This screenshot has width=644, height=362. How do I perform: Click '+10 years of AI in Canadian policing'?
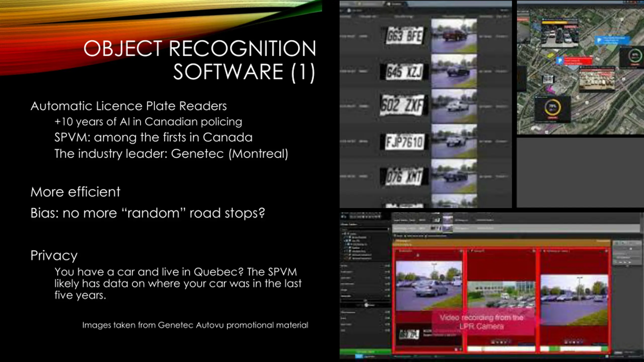(x=148, y=122)
